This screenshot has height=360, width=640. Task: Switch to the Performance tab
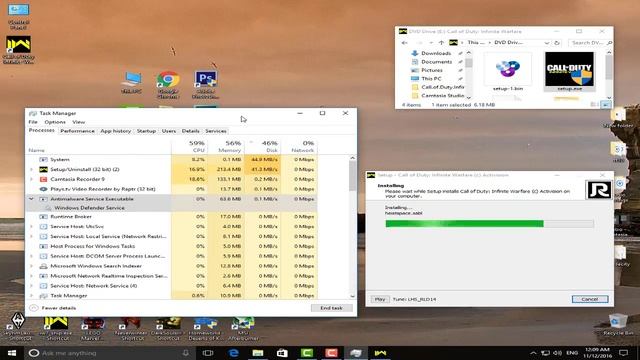point(77,131)
